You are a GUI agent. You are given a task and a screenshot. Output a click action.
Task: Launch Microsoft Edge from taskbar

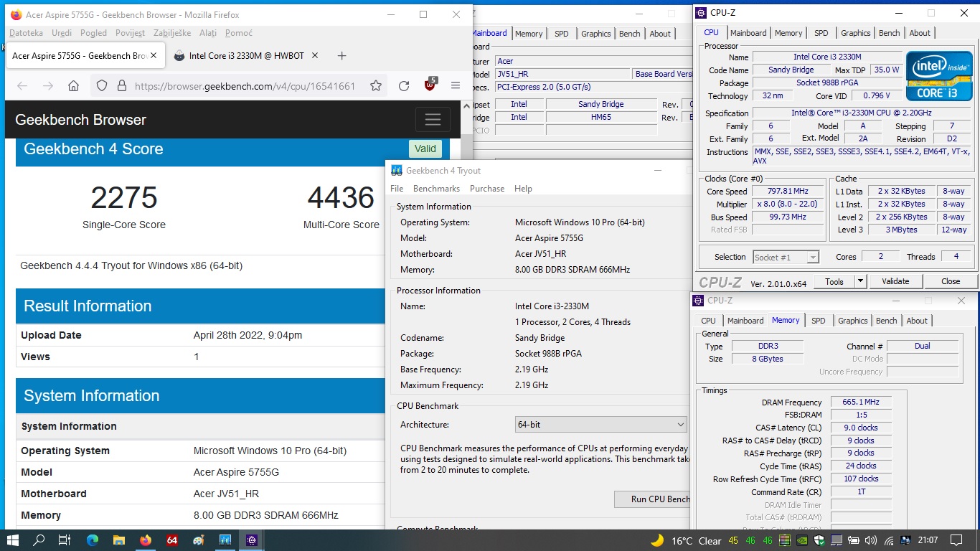[93, 540]
